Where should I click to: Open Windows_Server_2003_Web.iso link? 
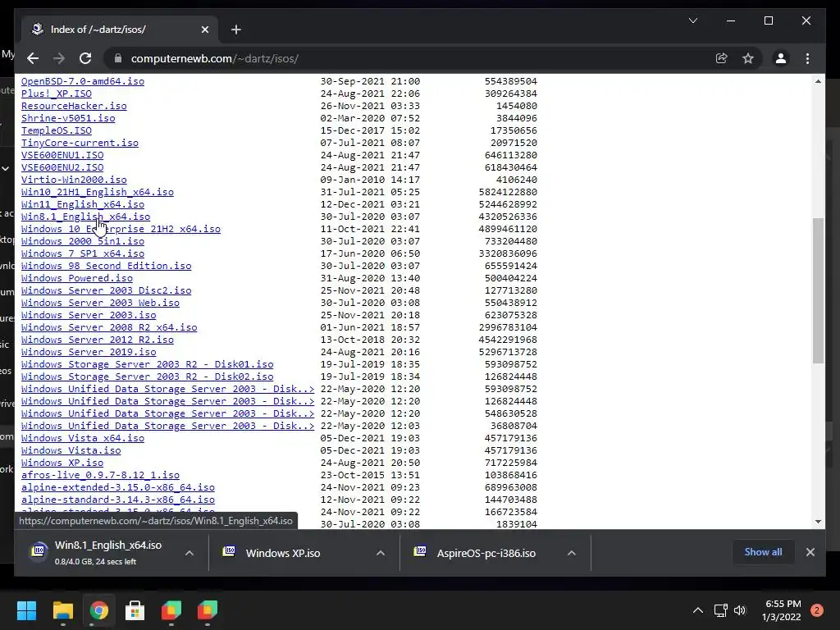[100, 303]
